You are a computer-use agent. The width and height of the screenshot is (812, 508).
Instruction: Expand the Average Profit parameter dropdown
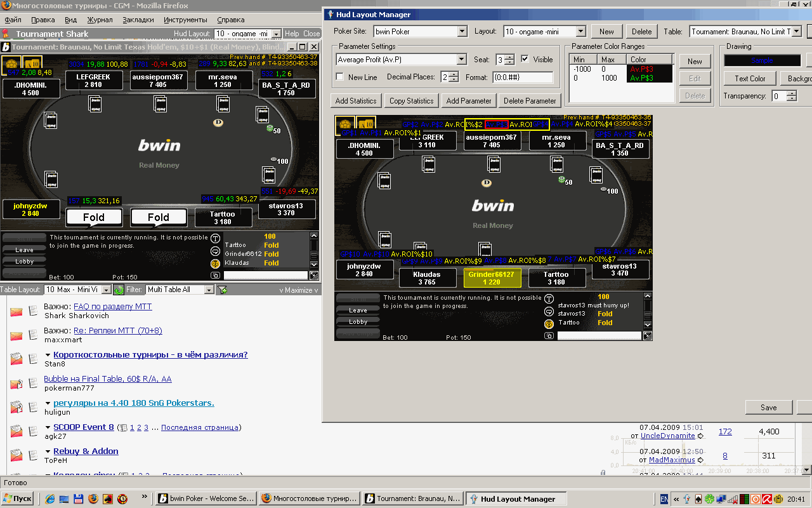(461, 60)
